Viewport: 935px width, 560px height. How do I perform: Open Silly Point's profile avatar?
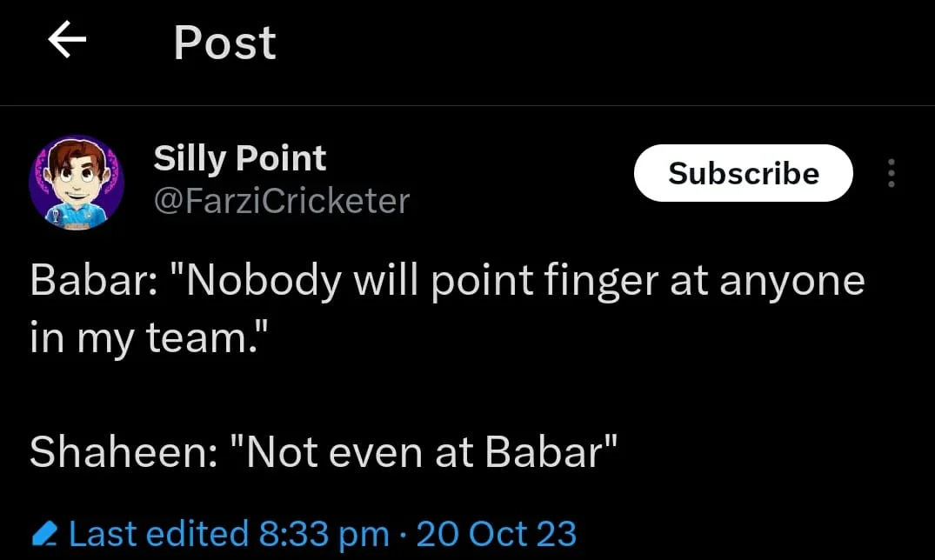click(x=77, y=181)
